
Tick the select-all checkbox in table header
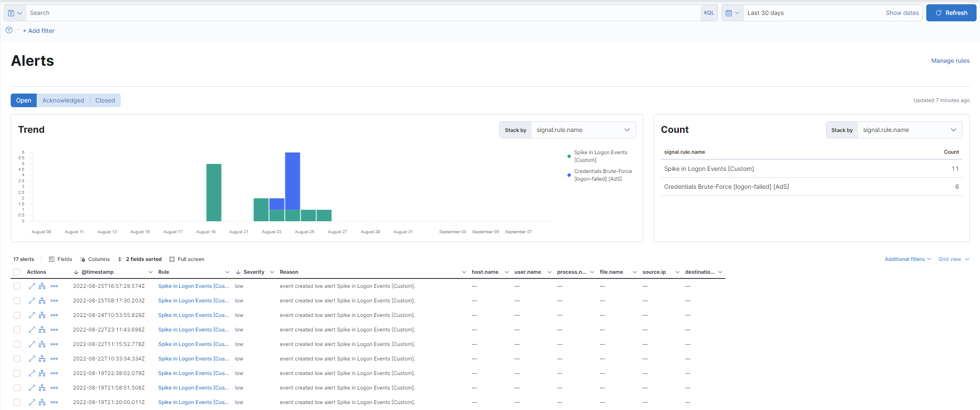(17, 272)
